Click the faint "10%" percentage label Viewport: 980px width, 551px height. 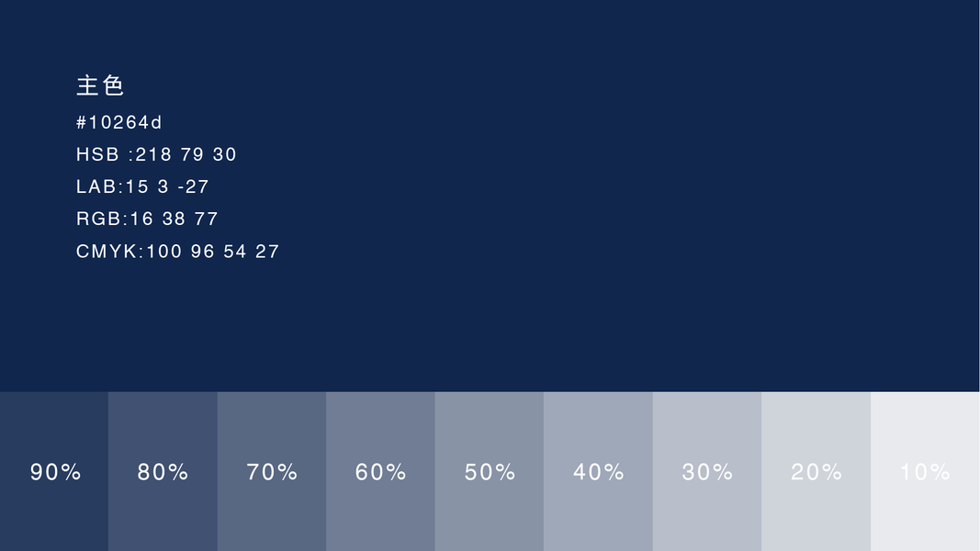[925, 472]
